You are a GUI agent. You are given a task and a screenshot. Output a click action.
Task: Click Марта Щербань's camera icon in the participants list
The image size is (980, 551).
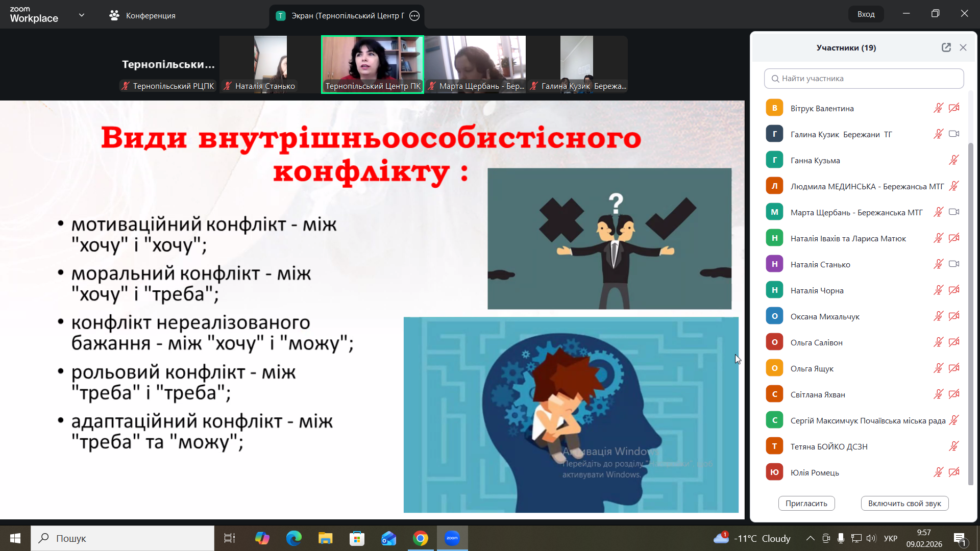tap(953, 212)
